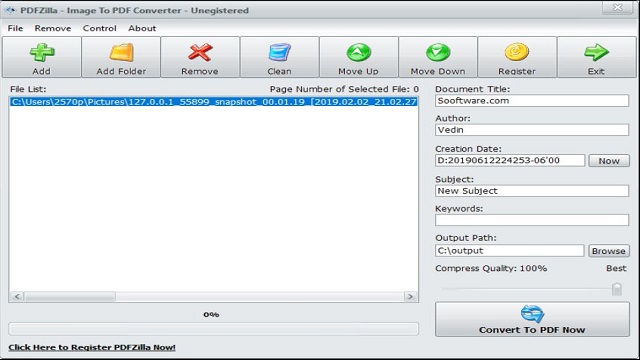The width and height of the screenshot is (640, 360).
Task: Click the Compress Quality slider handle
Action: coord(617,289)
